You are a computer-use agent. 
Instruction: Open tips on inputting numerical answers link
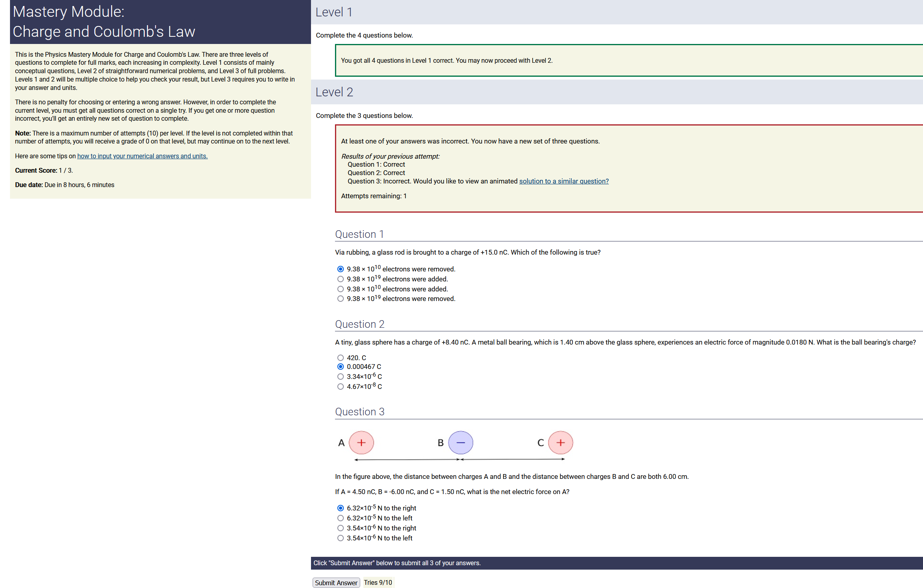point(142,156)
